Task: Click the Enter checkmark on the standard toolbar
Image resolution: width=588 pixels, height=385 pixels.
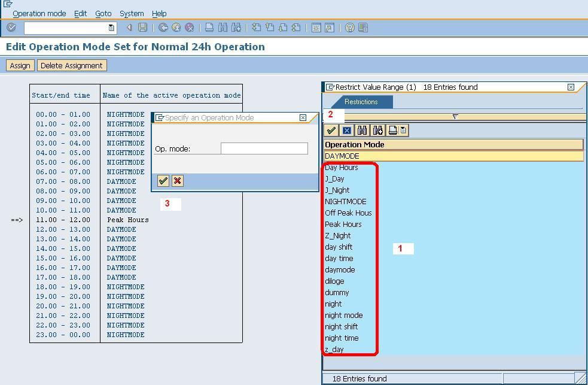Action: (10, 27)
